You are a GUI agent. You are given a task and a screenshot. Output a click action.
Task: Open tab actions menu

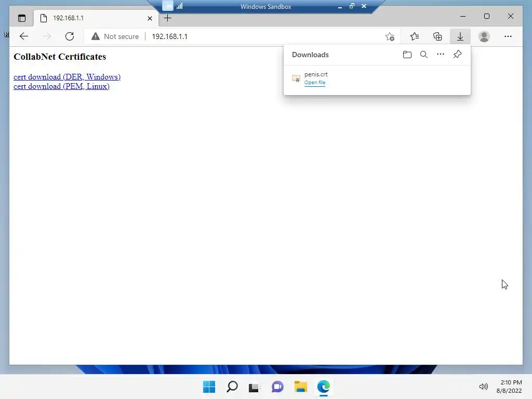point(22,18)
